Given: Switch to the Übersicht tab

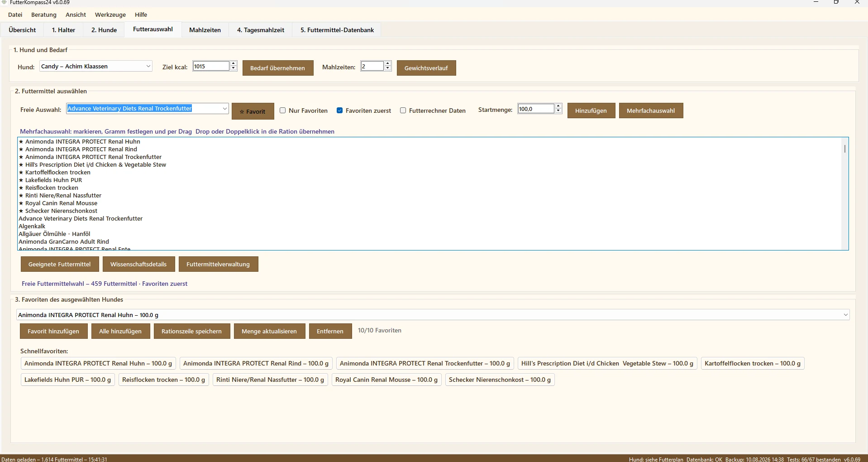Looking at the screenshot, I should point(22,30).
